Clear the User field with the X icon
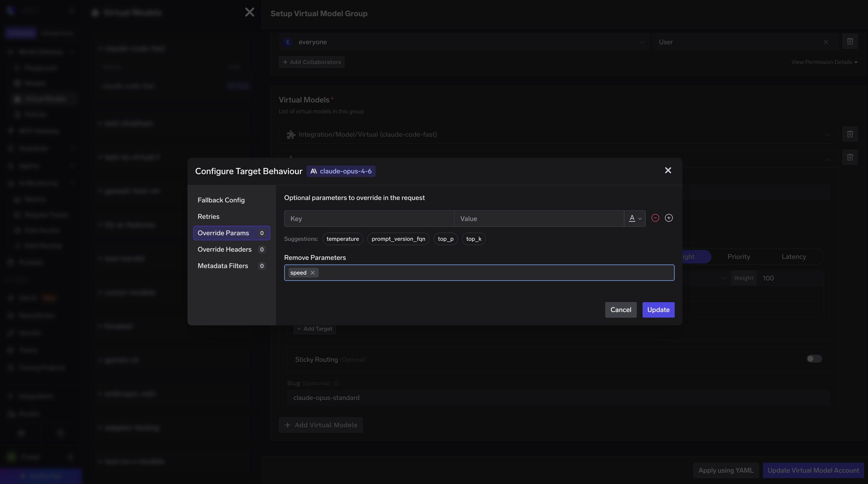868x484 pixels. 826,42
